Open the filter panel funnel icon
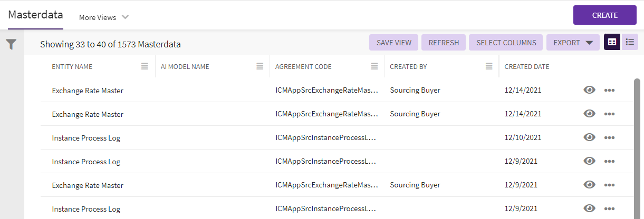Screen dimensions: 644x219 (11, 45)
